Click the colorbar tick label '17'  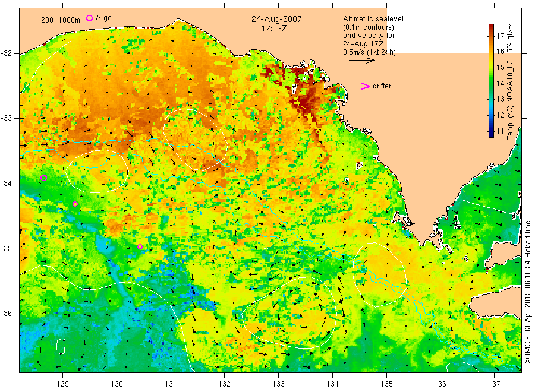pyautogui.click(x=500, y=36)
